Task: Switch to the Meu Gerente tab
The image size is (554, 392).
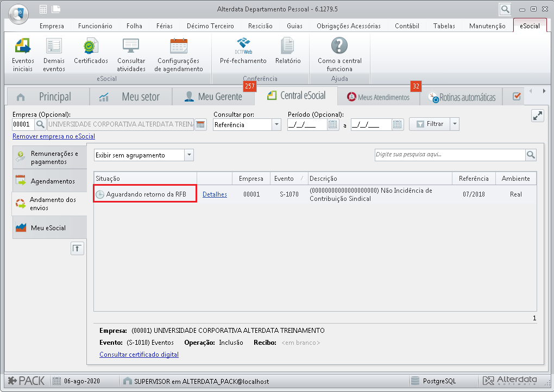Action: [x=213, y=97]
